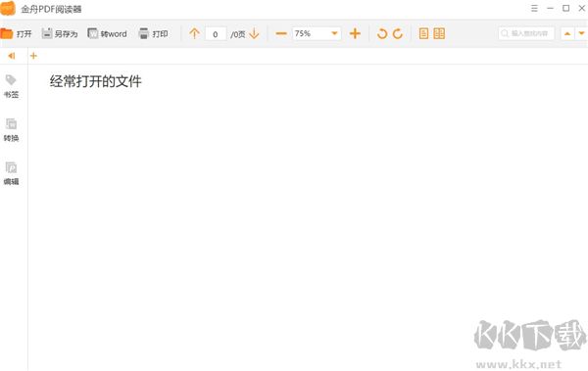Add a new tab with plus icon
The height and width of the screenshot is (371, 588).
coord(33,56)
